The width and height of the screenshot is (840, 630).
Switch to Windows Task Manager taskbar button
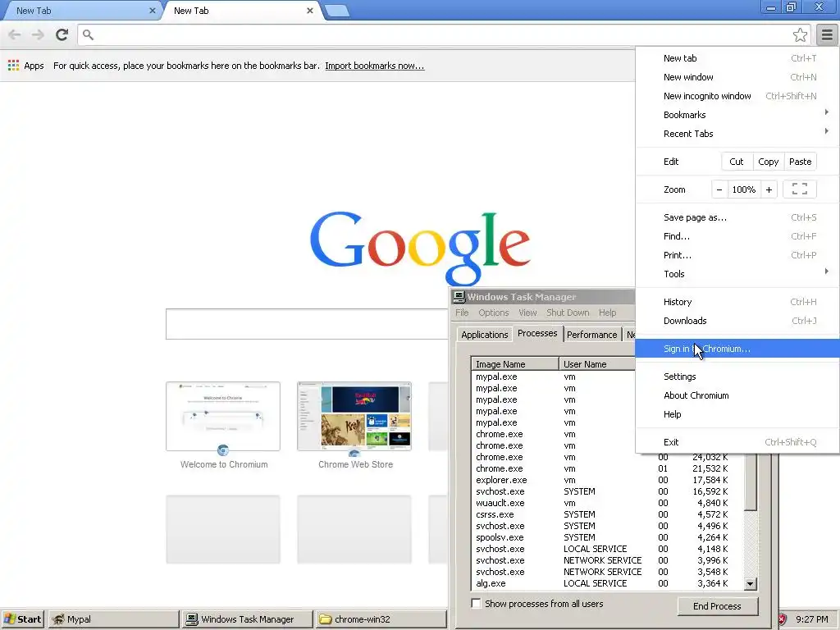pos(247,619)
